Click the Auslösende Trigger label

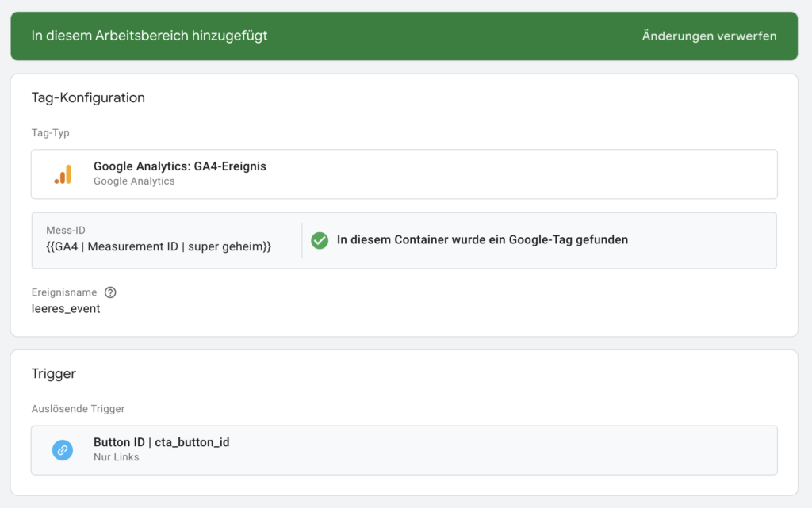[x=79, y=409]
